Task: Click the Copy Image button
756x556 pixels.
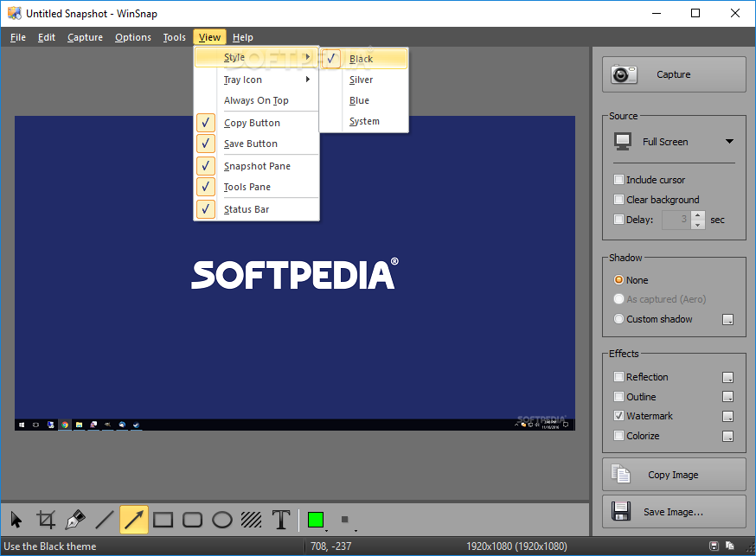Action: pyautogui.click(x=674, y=475)
